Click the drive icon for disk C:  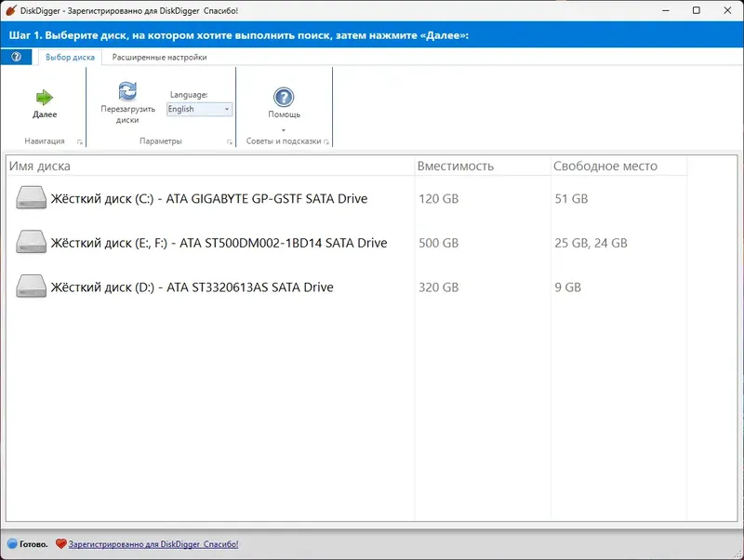point(31,197)
